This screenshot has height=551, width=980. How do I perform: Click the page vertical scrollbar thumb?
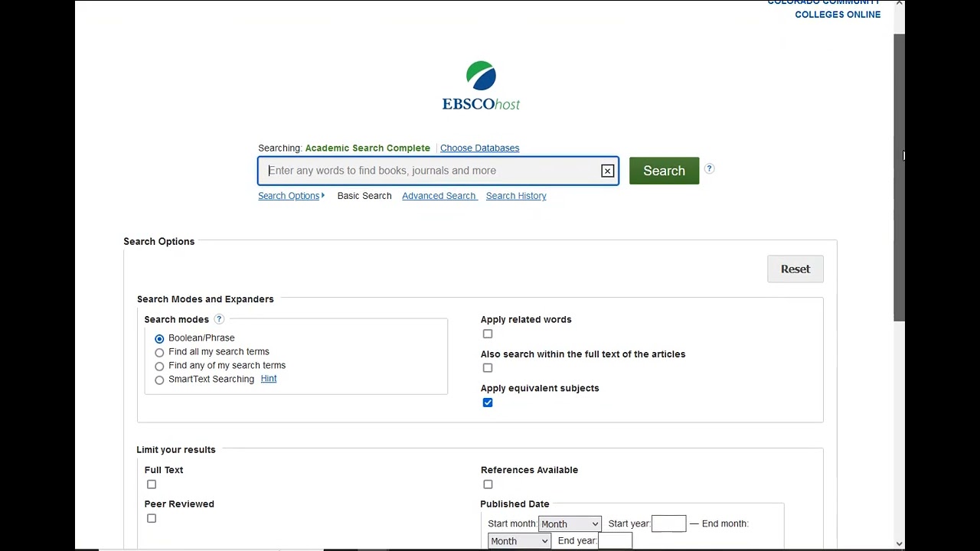[x=900, y=178]
